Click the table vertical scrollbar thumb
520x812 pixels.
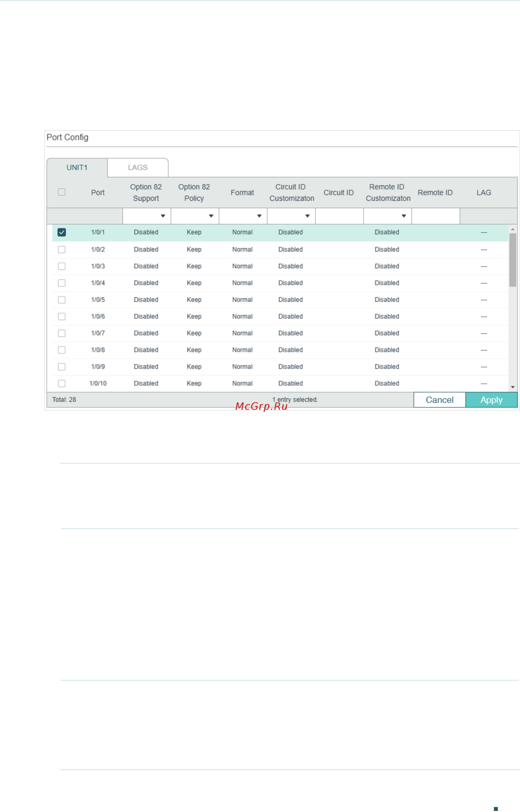point(513,260)
